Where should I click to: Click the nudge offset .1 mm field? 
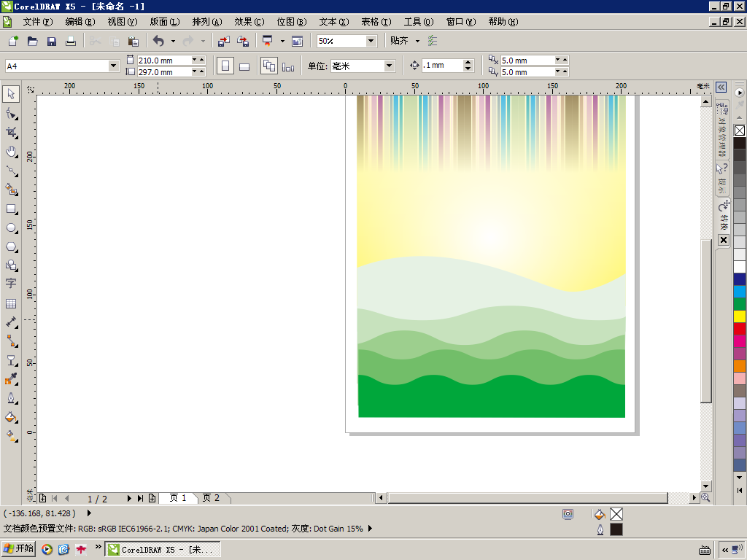[x=442, y=65]
